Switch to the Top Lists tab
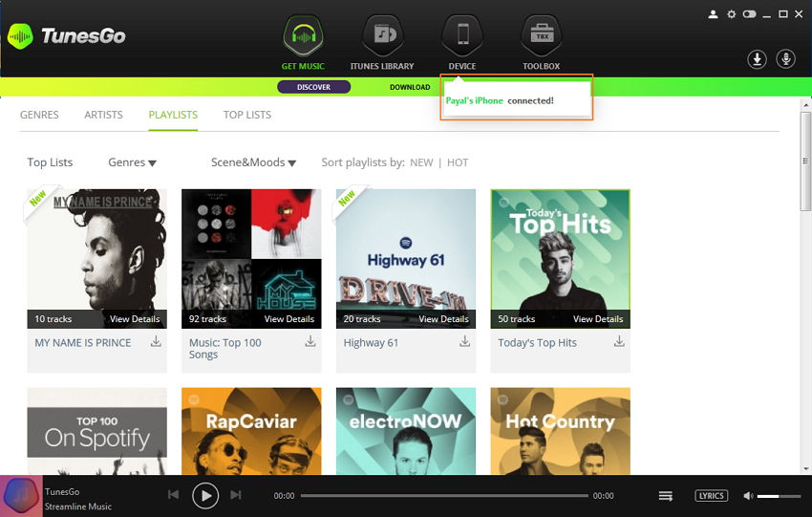 (x=247, y=115)
